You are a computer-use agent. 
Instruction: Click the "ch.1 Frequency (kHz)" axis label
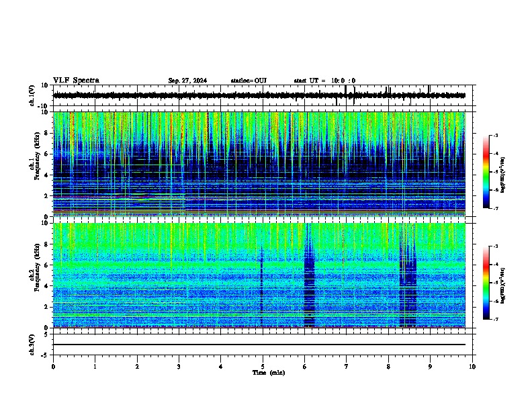(34, 156)
